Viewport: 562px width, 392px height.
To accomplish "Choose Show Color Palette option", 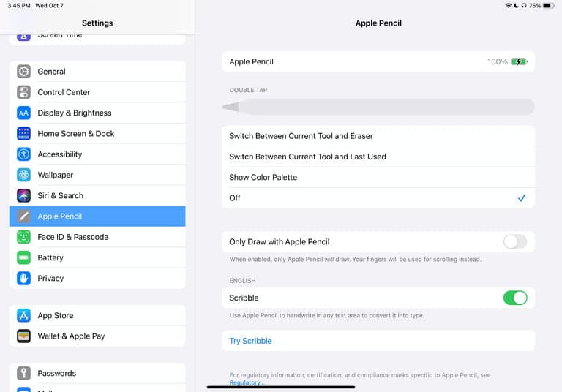I will click(x=378, y=178).
